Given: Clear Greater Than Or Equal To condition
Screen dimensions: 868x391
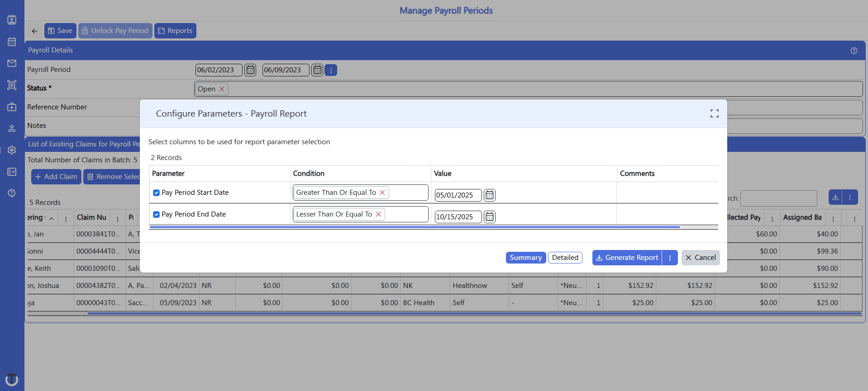Looking at the screenshot, I should [382, 193].
